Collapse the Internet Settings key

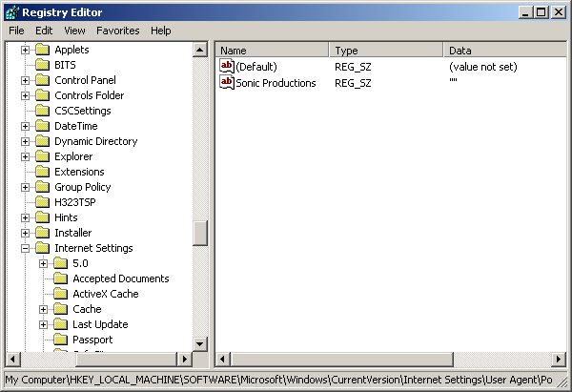pyautogui.click(x=25, y=248)
